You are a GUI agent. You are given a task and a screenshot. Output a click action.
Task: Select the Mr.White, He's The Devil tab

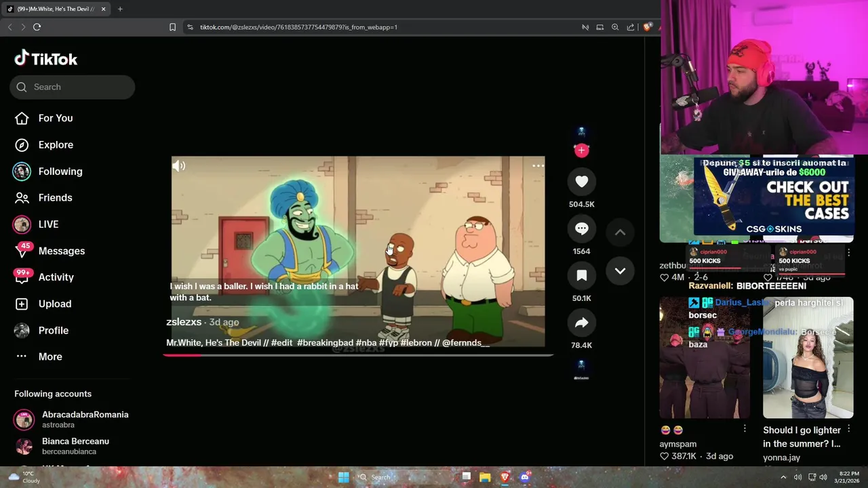[56, 9]
